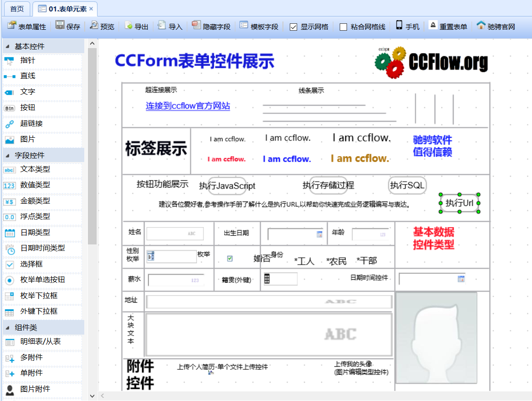Screen dimensions: 532x401
Task: Collapse the 字段控件 section
Action: point(7,156)
